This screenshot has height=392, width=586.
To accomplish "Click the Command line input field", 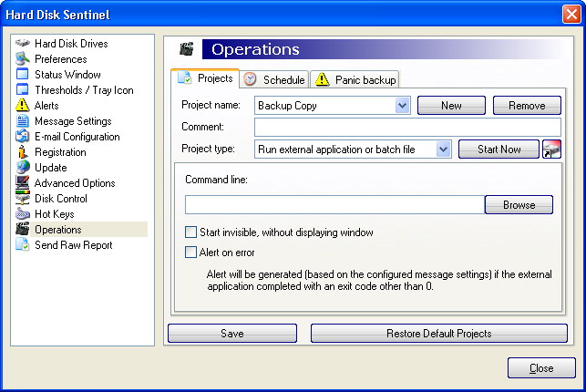I will pos(334,205).
